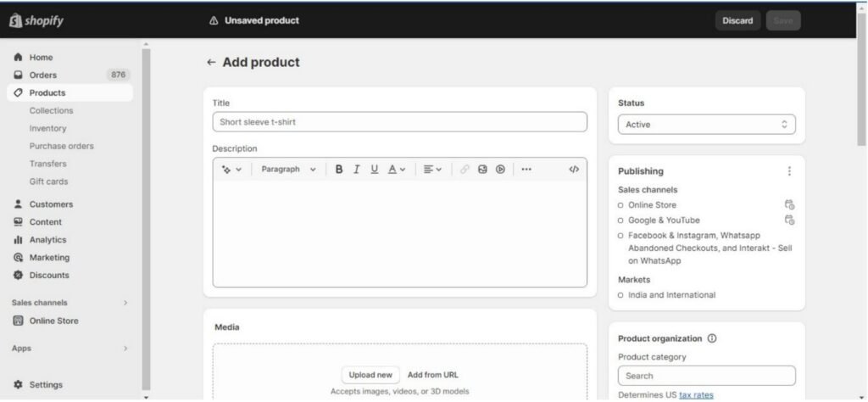
Task: Open the text color dropdown
Action: (x=397, y=170)
